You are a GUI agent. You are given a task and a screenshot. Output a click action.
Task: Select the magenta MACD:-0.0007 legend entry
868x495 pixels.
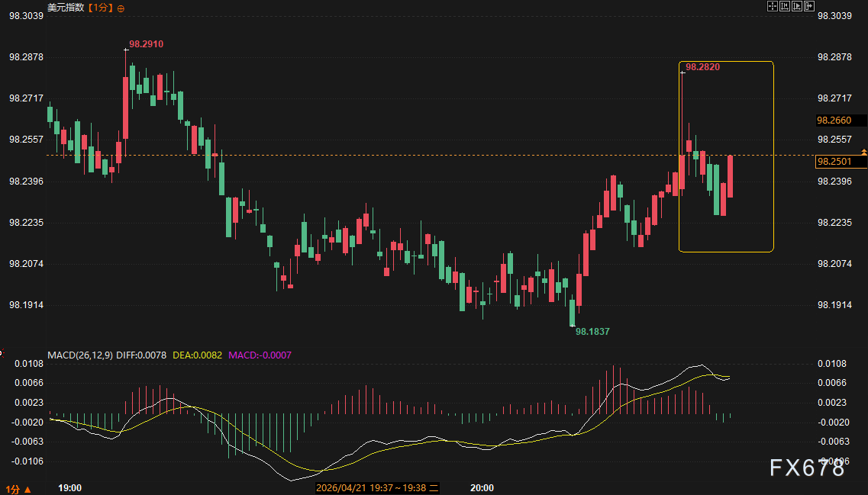point(260,355)
